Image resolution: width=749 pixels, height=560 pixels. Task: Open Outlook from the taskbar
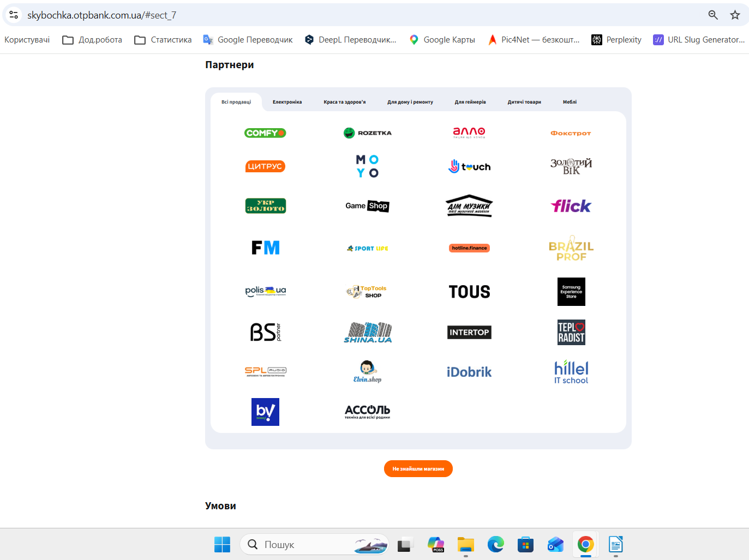[x=556, y=544]
